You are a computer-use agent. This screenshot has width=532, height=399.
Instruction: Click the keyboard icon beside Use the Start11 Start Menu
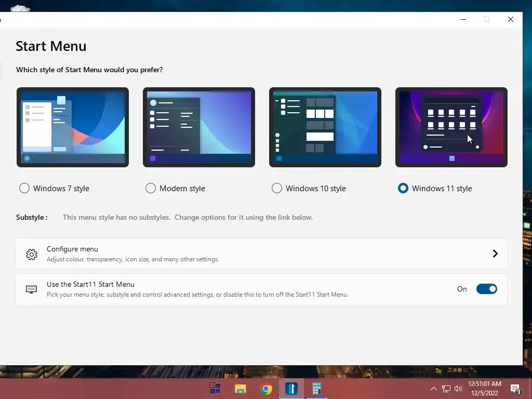pos(32,289)
